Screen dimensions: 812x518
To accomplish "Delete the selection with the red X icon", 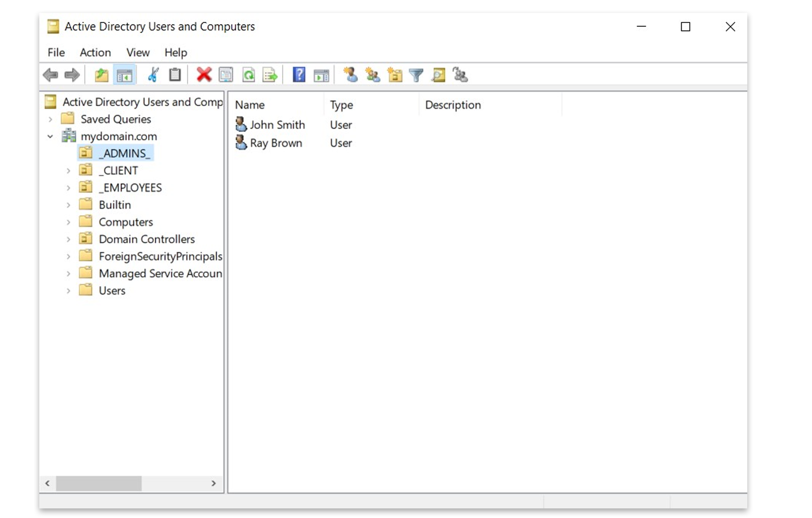I will coord(204,75).
